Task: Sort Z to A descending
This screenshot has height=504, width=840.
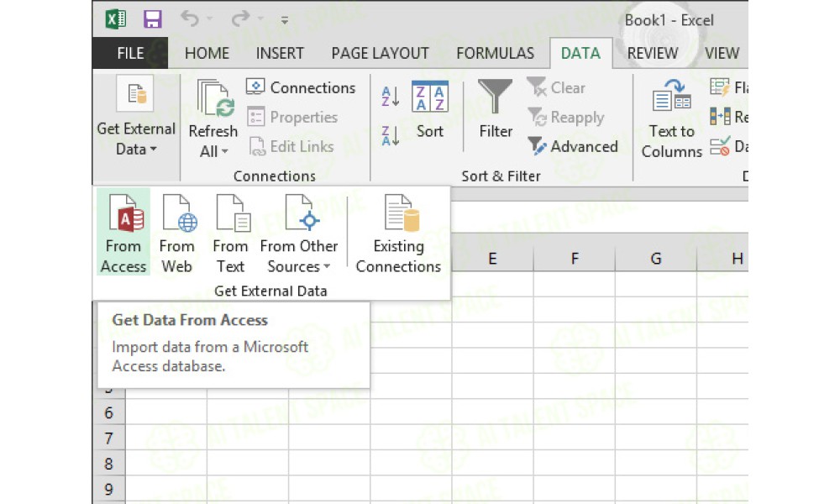Action: coord(390,135)
